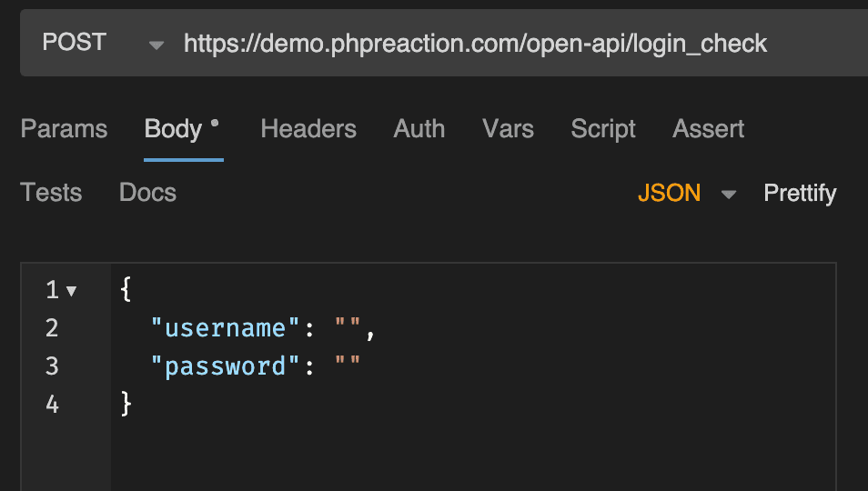Expand the JSON body type dropdown
The height and width of the screenshot is (491, 868).
click(x=670, y=193)
